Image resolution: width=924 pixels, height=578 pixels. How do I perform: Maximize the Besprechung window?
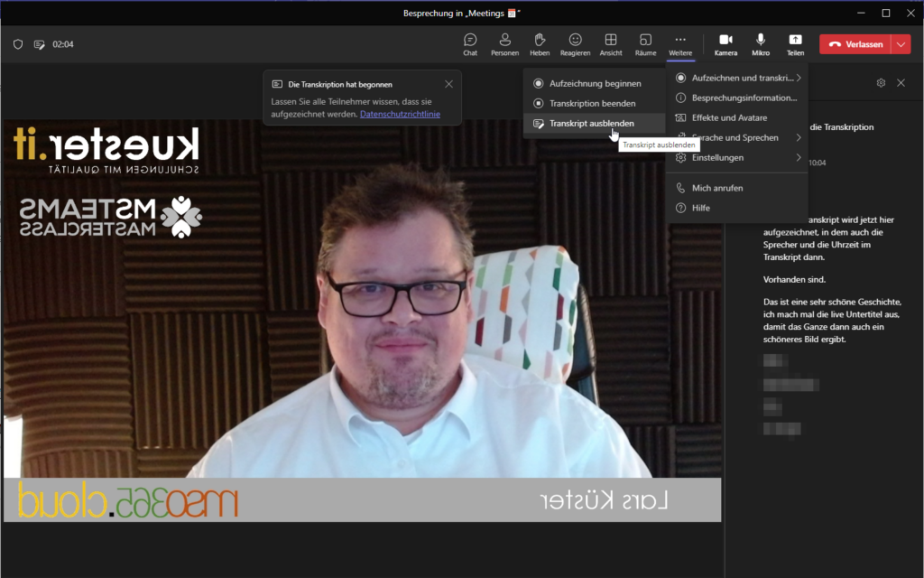[886, 13]
